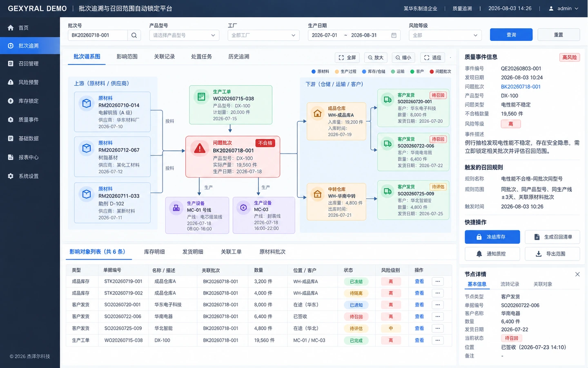Click 生成召回清单 generate recall list button
The image size is (588, 368).
coord(552,237)
